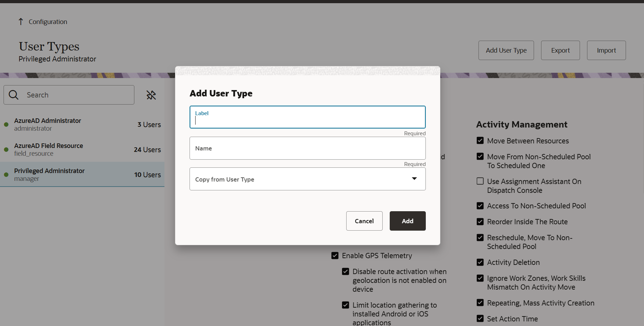
Task: Click the unpin icon next to Search
Action: [151, 95]
